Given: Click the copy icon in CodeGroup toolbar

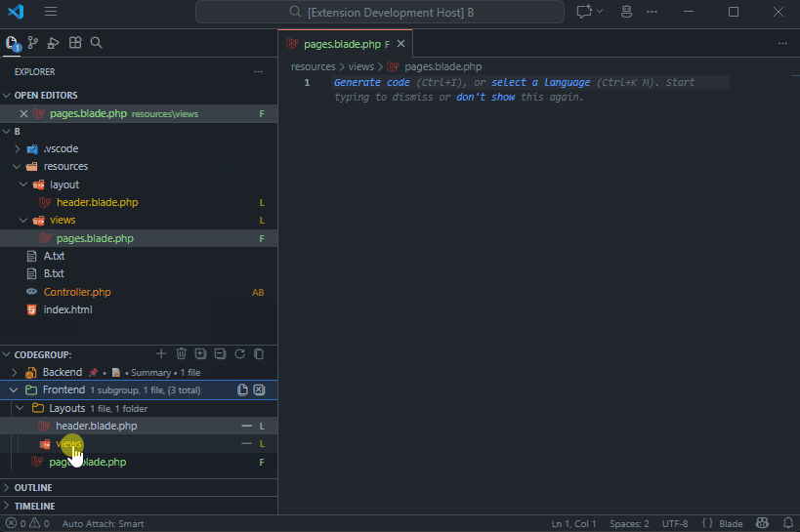Looking at the screenshot, I should [x=259, y=353].
